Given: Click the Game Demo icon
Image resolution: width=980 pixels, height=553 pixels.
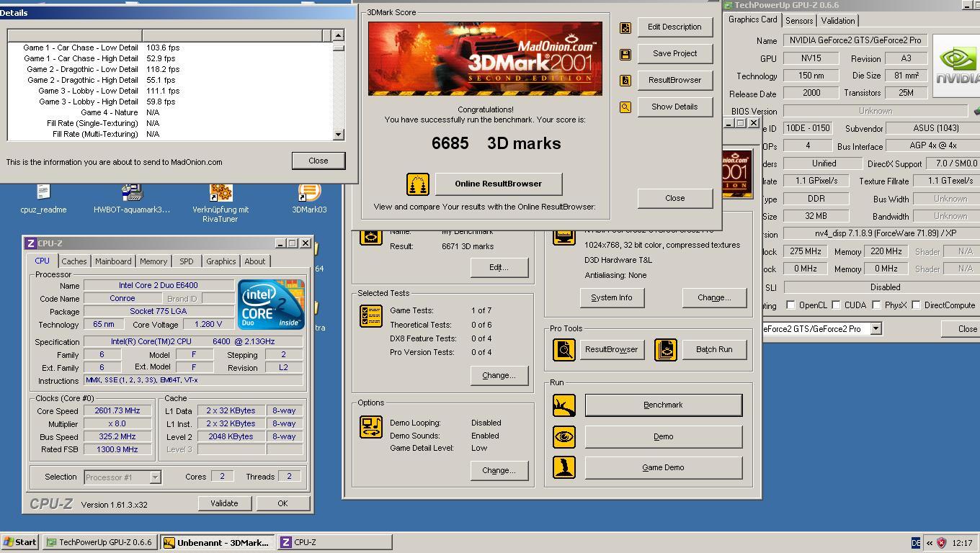Looking at the screenshot, I should click(x=564, y=467).
